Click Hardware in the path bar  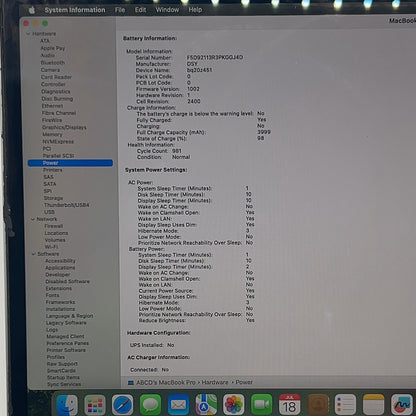point(215,382)
